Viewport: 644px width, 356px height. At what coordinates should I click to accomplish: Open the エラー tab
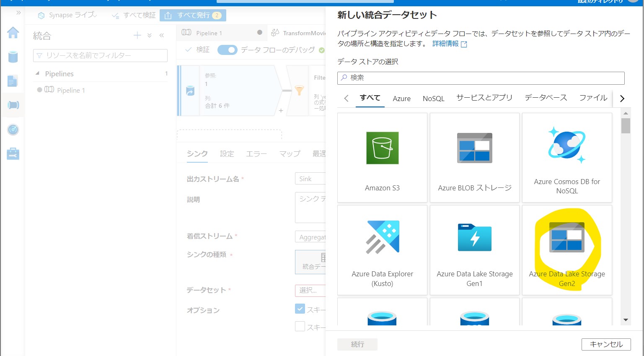pyautogui.click(x=256, y=154)
